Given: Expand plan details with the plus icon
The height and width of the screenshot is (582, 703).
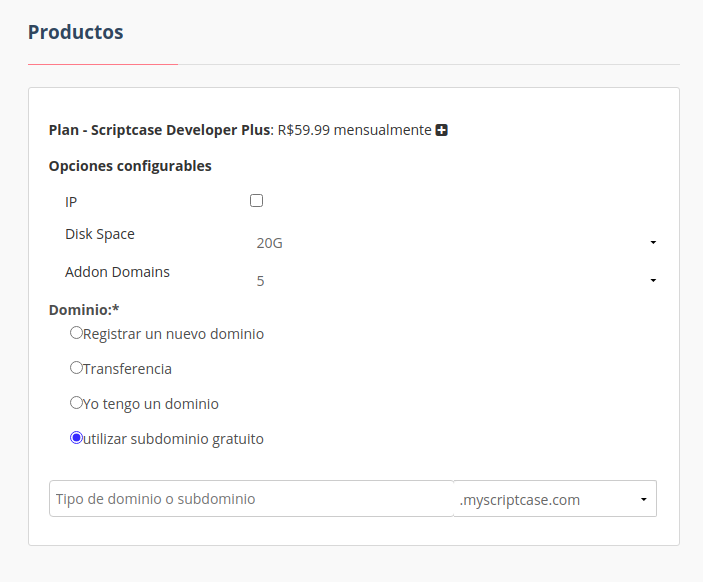Looking at the screenshot, I should click(442, 130).
